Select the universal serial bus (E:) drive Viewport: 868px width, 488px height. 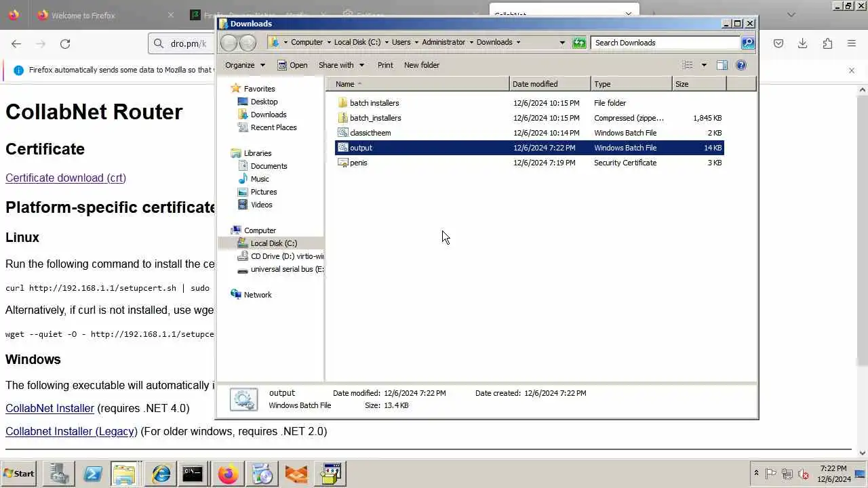287,269
